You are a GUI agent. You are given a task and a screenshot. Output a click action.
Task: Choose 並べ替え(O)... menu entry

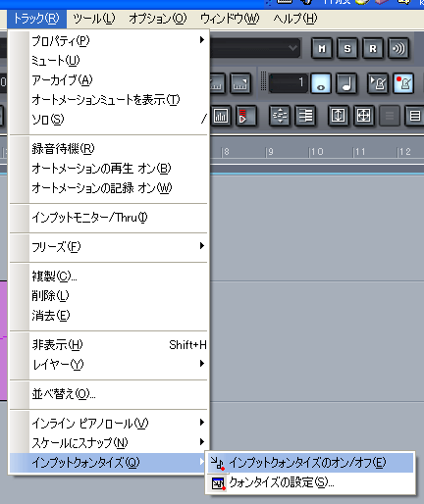pos(109,394)
